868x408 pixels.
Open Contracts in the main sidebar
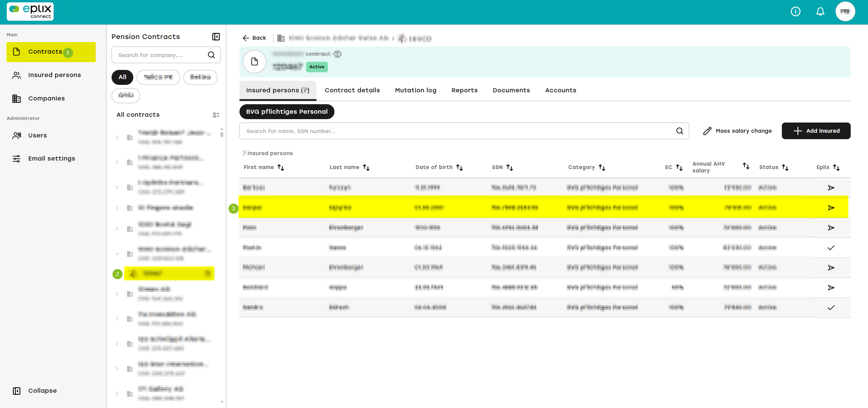tap(51, 52)
